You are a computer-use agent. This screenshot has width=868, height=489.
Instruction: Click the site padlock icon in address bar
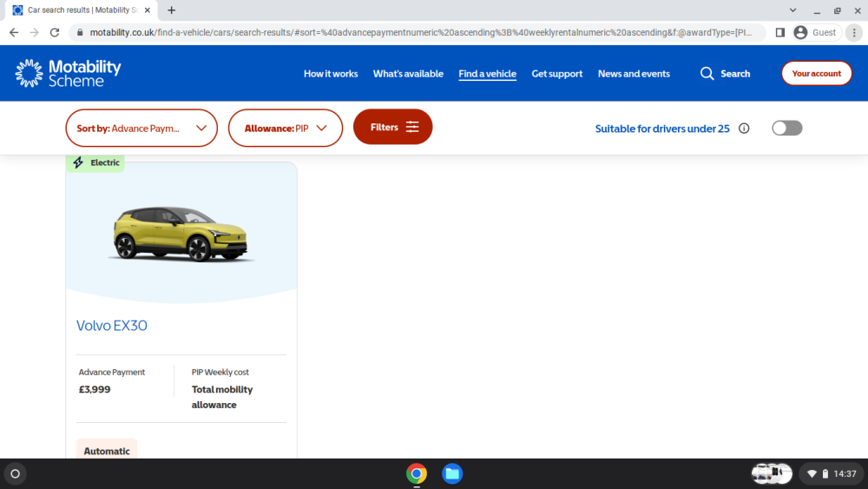tap(80, 33)
